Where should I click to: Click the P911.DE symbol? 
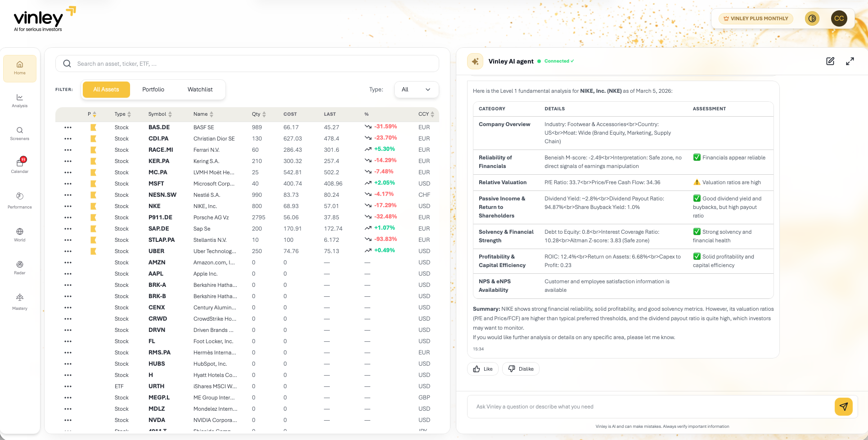coord(160,218)
